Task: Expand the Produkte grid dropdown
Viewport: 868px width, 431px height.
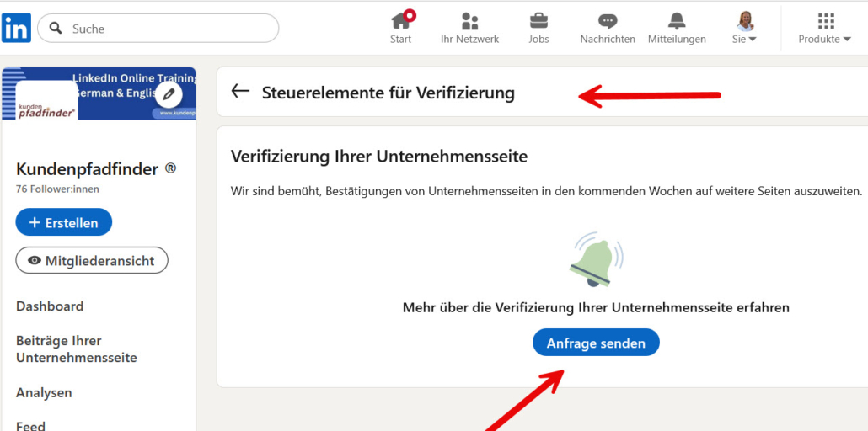Action: coord(825,39)
